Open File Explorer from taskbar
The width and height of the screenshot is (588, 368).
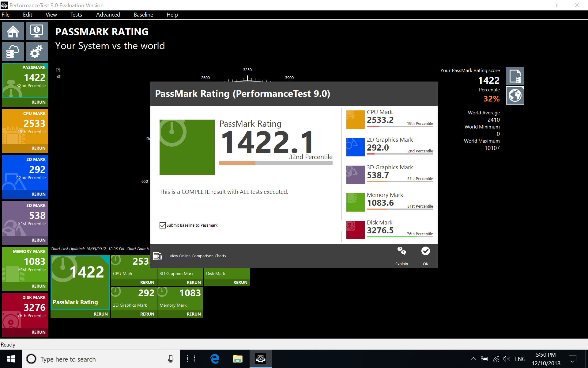(x=238, y=359)
